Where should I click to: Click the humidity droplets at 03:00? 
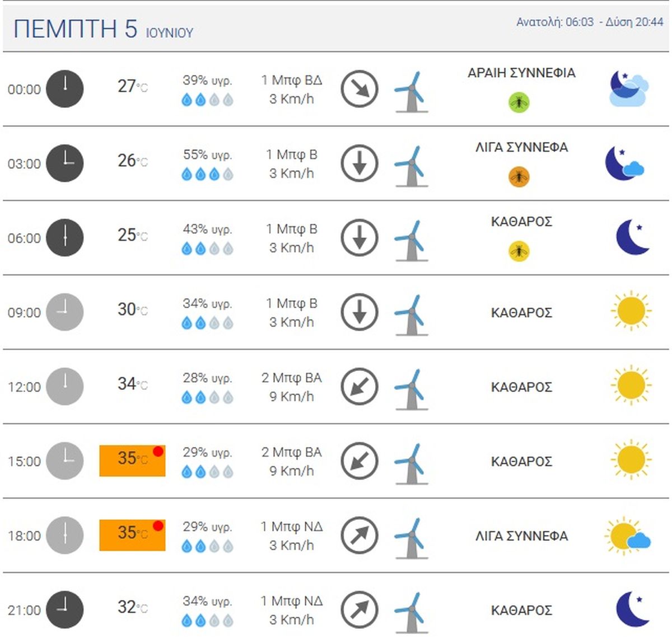pyautogui.click(x=207, y=175)
